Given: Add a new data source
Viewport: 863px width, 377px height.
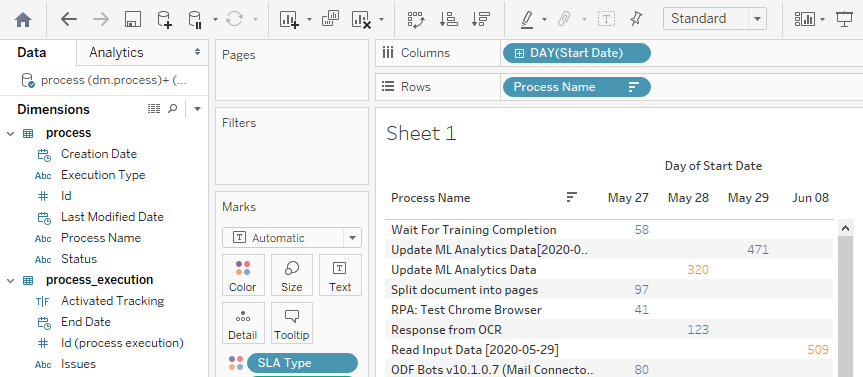Looking at the screenshot, I should (x=165, y=20).
